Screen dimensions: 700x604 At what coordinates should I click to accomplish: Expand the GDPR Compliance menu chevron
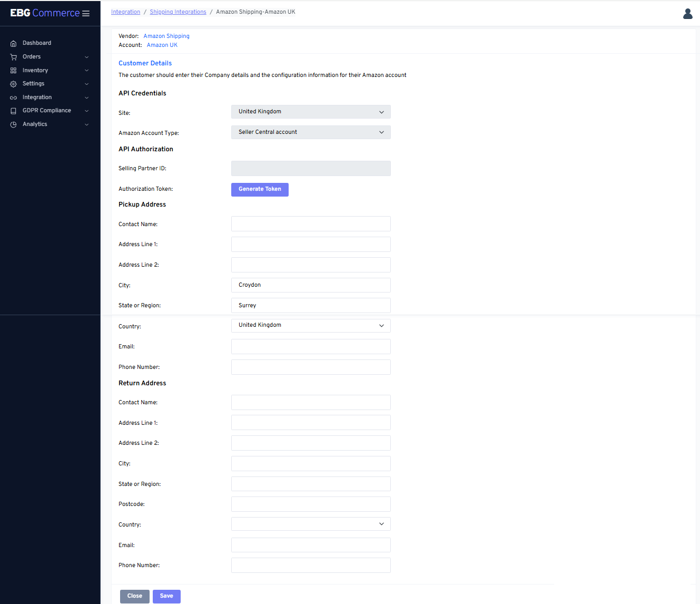tap(87, 111)
